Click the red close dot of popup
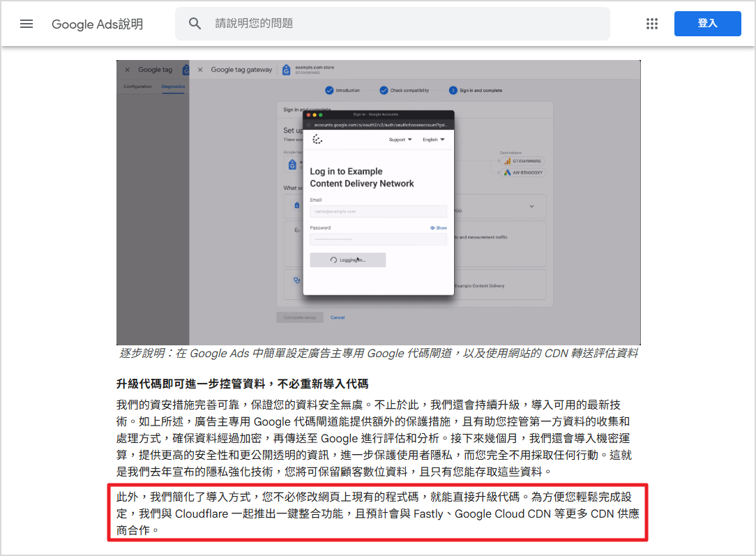Viewport: 756px width, 556px height. pyautogui.click(x=308, y=115)
